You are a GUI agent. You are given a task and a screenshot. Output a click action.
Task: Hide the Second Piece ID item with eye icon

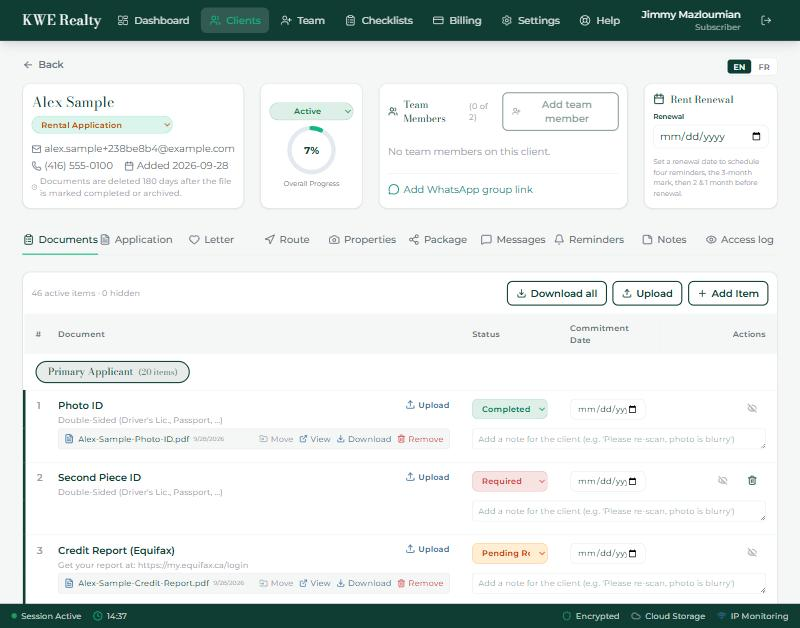click(x=722, y=480)
